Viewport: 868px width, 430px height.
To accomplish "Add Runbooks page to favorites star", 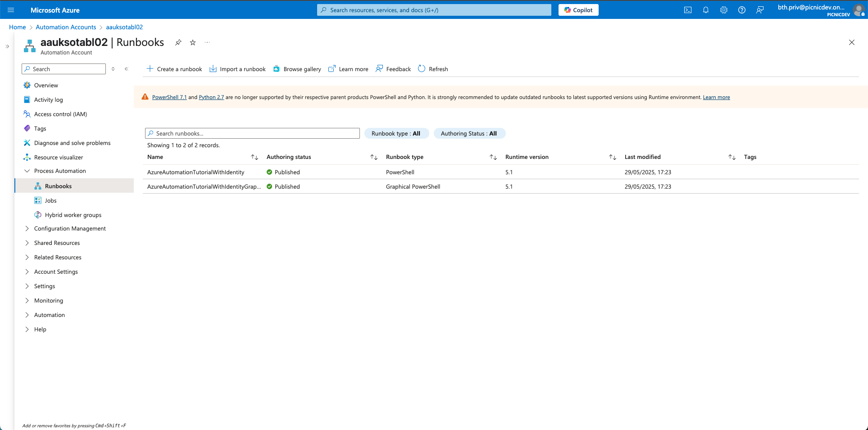I will coord(193,42).
